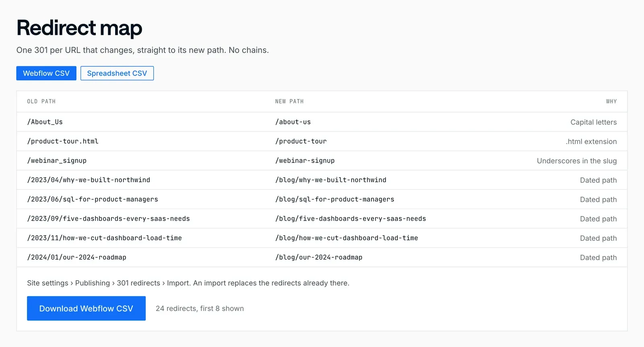Select /blog/sql-for-product-managers new path

click(335, 199)
